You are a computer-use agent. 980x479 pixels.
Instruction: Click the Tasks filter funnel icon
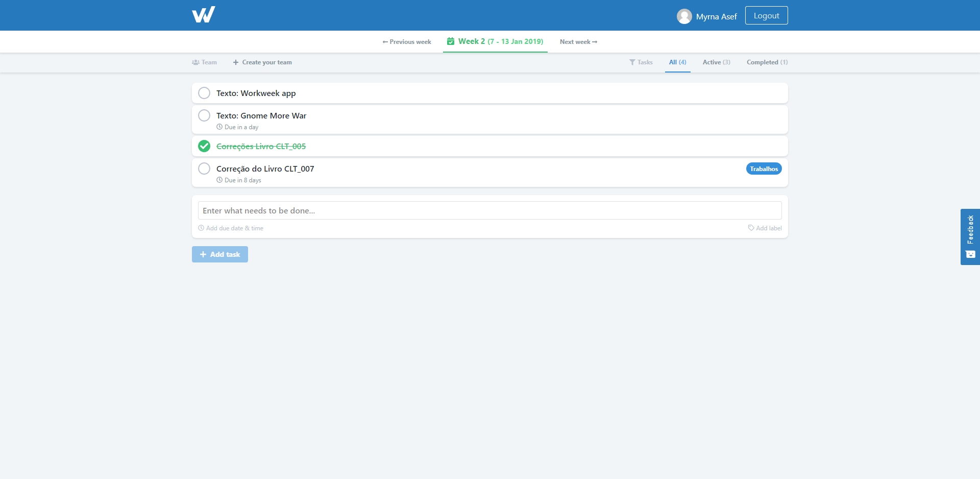(x=632, y=62)
